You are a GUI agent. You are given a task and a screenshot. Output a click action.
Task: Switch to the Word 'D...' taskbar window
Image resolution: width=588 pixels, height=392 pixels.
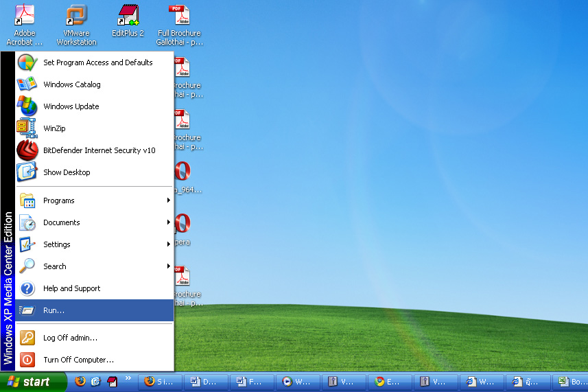tap(207, 382)
